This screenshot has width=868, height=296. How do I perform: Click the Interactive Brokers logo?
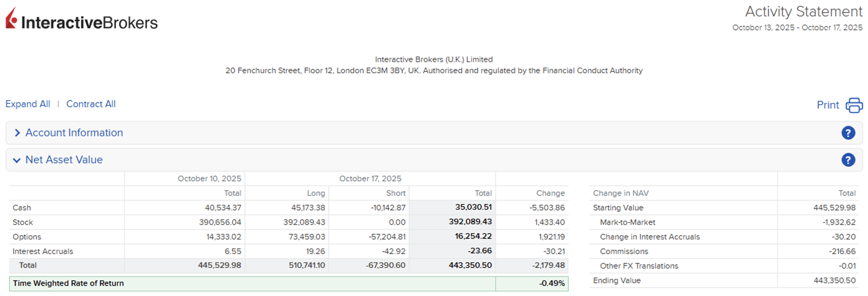(x=81, y=19)
